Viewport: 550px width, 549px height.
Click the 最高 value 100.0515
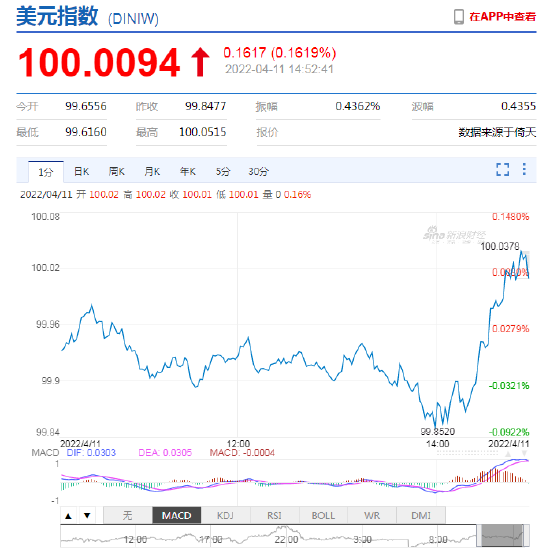pyautogui.click(x=203, y=132)
